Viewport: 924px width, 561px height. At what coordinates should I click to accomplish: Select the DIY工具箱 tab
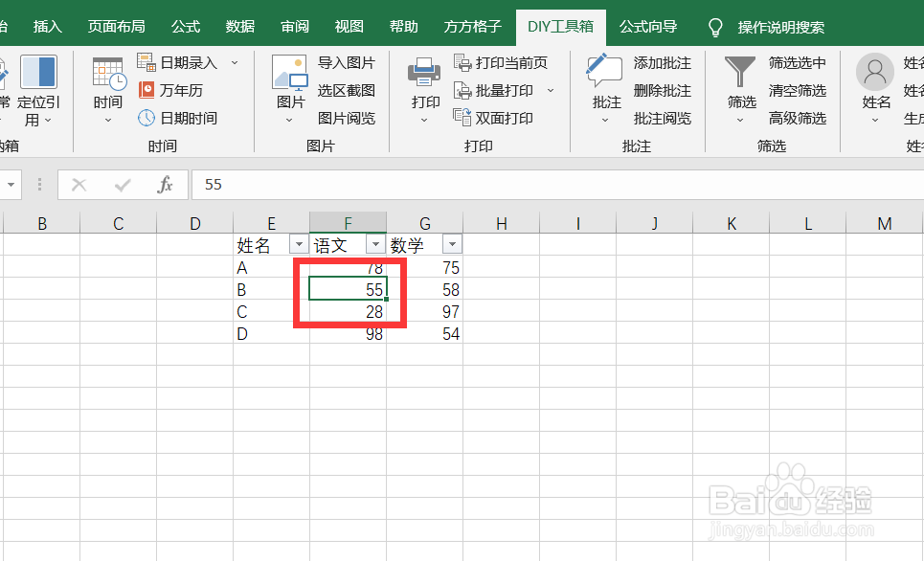click(x=560, y=27)
